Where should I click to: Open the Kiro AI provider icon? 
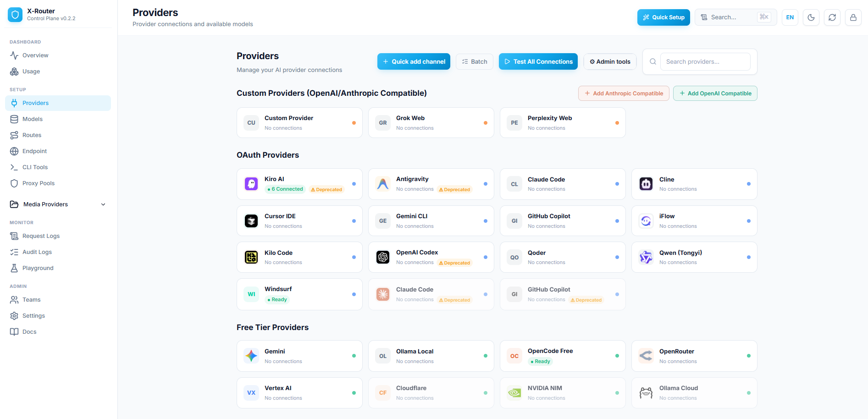(251, 184)
